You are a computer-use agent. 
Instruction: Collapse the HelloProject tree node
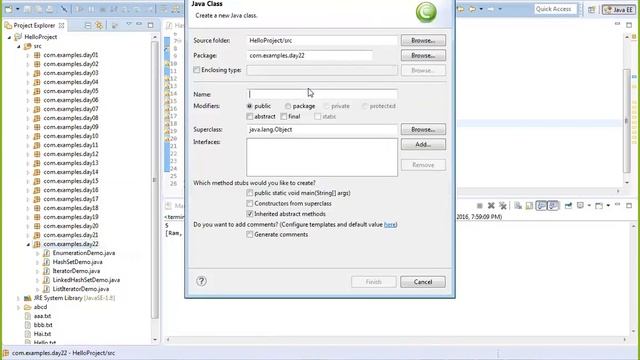point(9,37)
